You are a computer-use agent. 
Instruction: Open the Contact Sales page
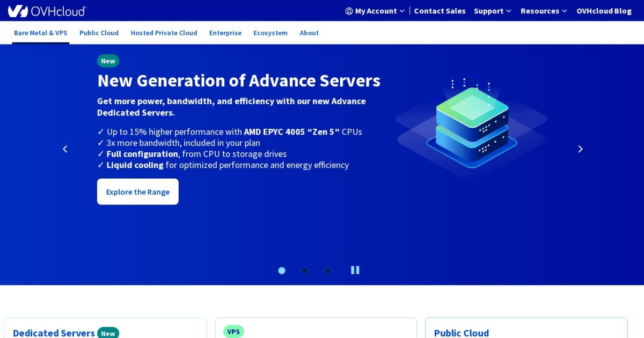point(440,11)
